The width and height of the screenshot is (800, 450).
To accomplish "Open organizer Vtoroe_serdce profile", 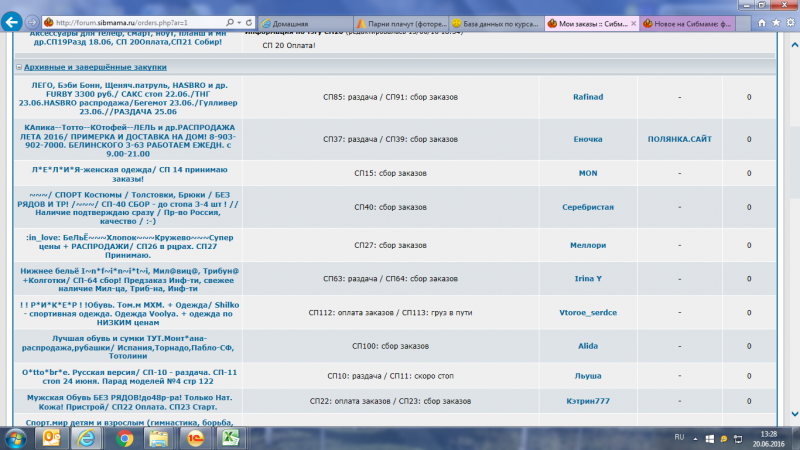I will click(588, 312).
